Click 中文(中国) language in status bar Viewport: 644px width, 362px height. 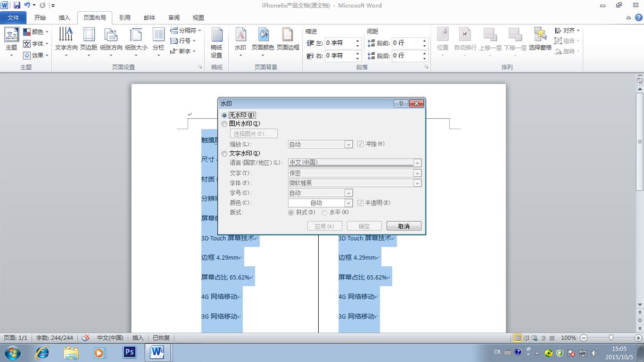[x=110, y=338]
